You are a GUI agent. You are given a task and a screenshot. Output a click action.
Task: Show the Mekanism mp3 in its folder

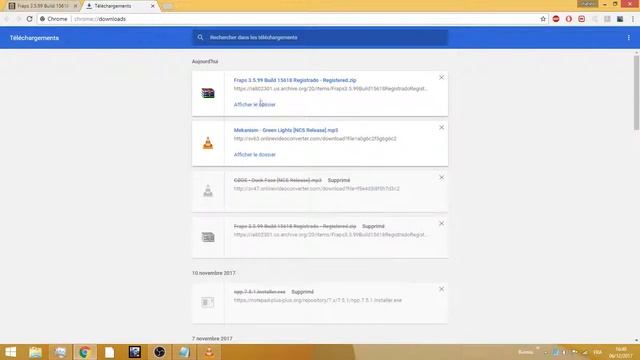pos(255,155)
